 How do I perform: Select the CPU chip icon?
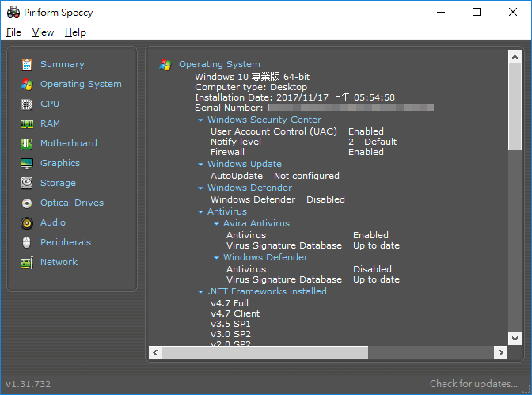click(x=27, y=104)
